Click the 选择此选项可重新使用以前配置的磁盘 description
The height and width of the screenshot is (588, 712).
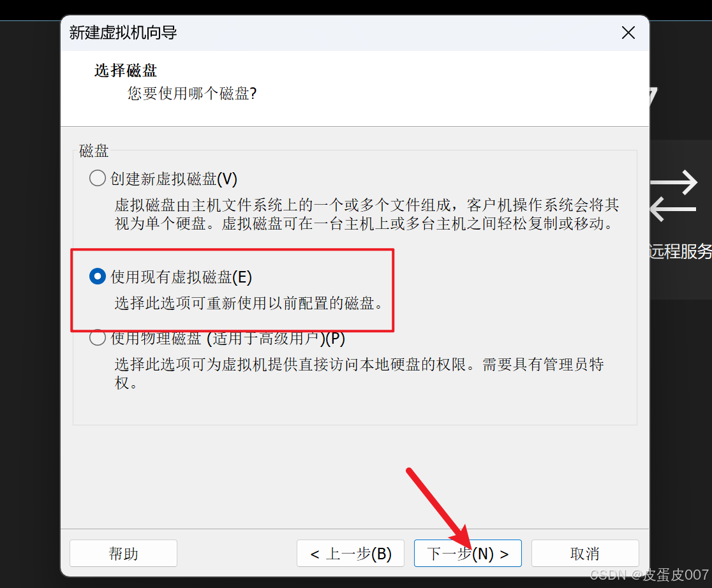pos(249,303)
